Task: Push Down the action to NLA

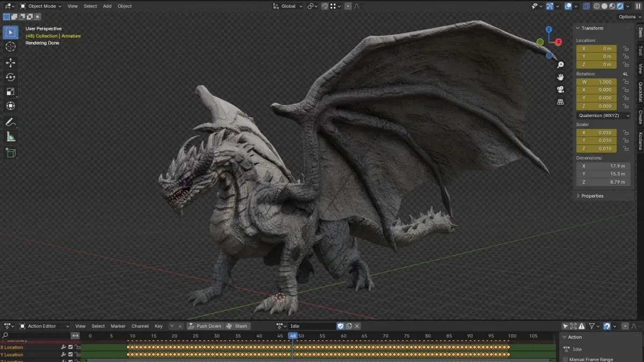Action: 204,326
